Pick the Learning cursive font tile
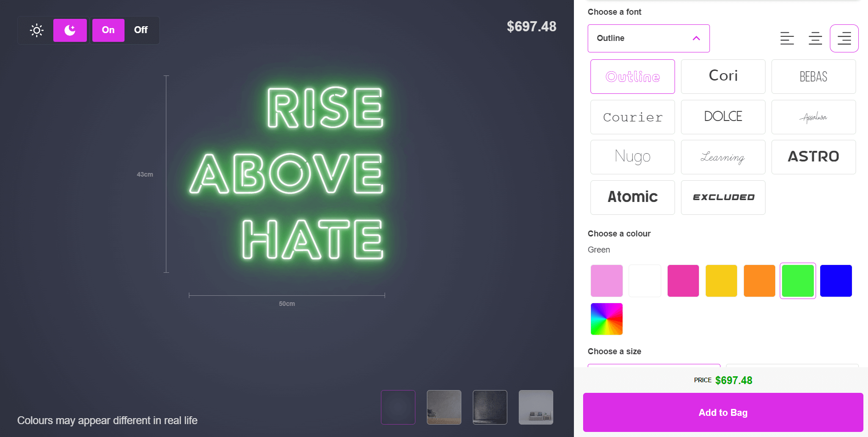Viewport: 868px width, 437px height. [x=723, y=157]
